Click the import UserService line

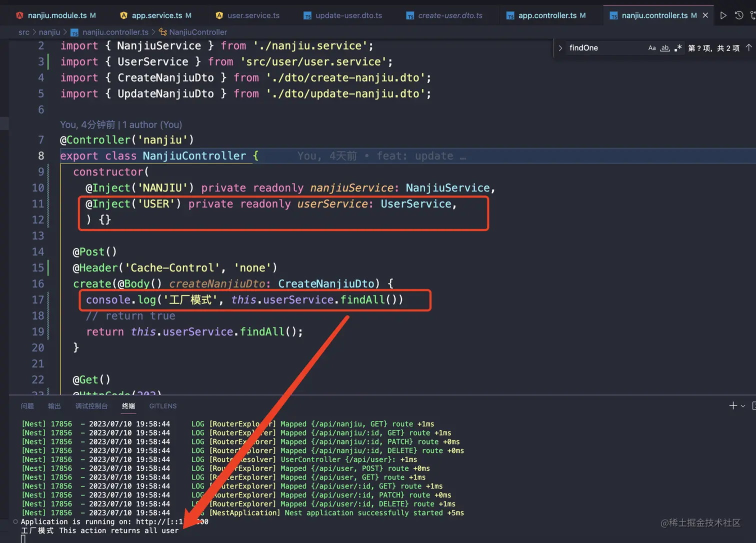pos(226,62)
